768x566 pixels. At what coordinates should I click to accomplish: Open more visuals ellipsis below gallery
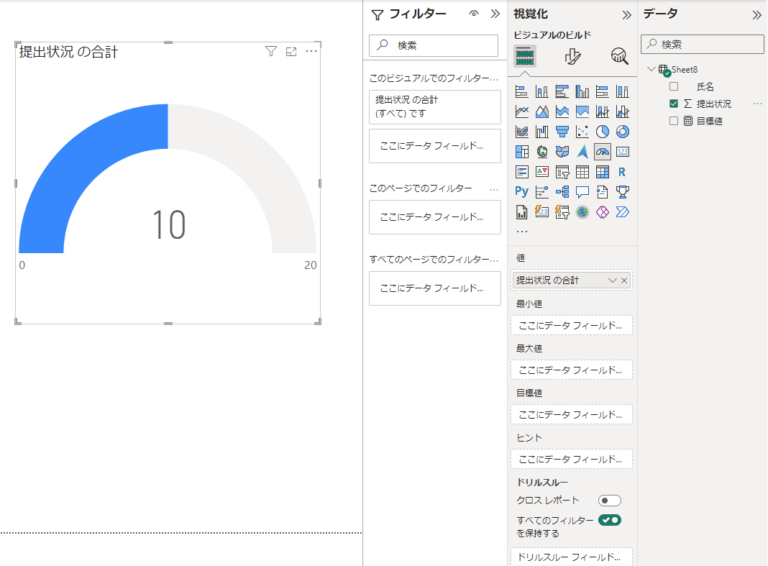pyautogui.click(x=522, y=231)
